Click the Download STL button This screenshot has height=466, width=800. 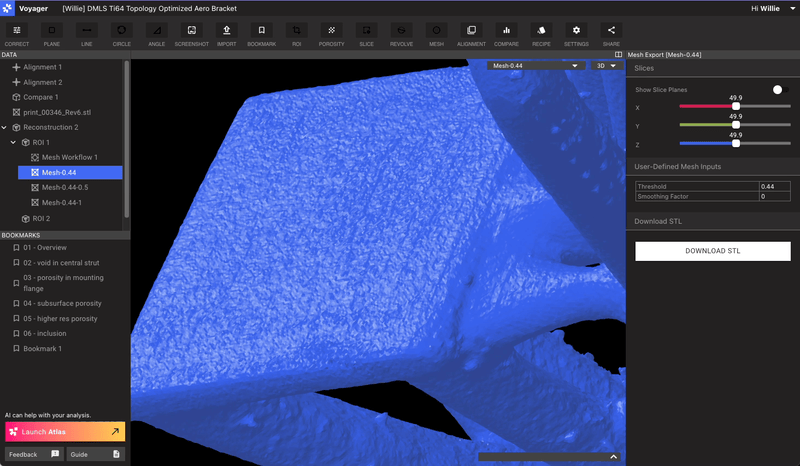pos(712,251)
